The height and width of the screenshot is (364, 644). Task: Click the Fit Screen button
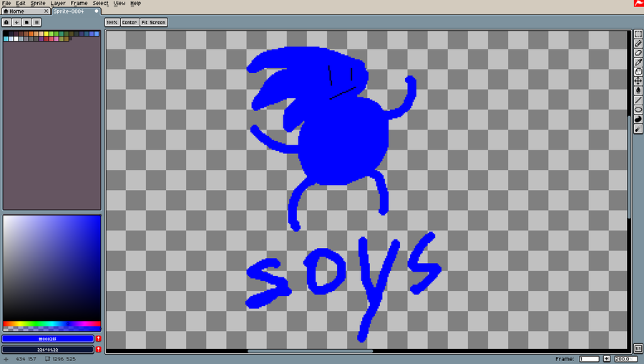coord(154,22)
